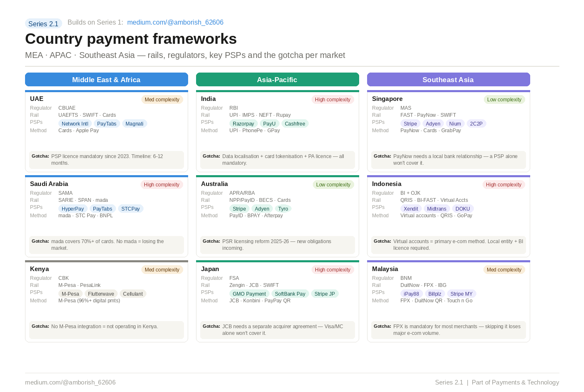Click the Stripe tag in Australia card

pyautogui.click(x=239, y=209)
